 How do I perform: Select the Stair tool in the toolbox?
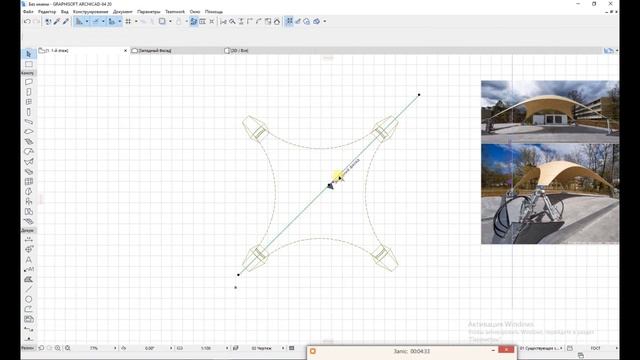[29, 142]
